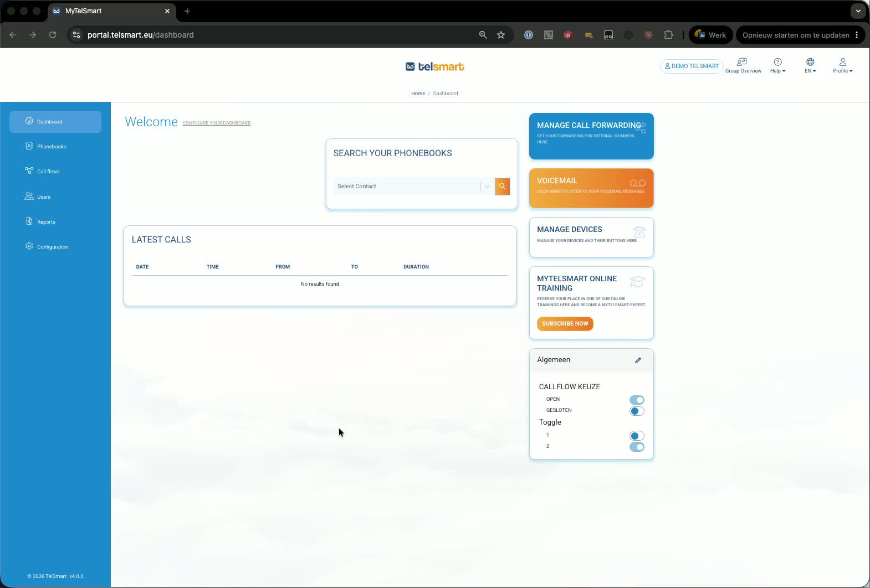This screenshot has width=870, height=588.
Task: Click the Configuration gear icon in sidebar
Action: 29,246
